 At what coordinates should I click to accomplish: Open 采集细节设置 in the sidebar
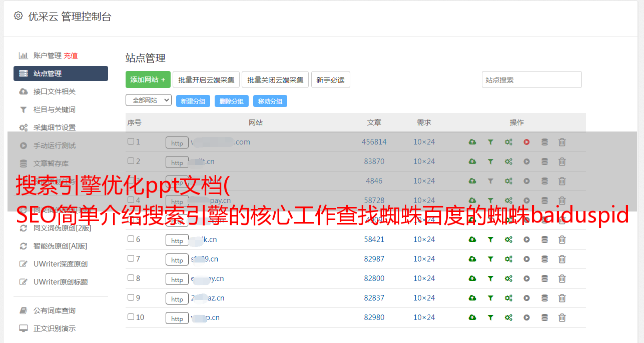(55, 127)
